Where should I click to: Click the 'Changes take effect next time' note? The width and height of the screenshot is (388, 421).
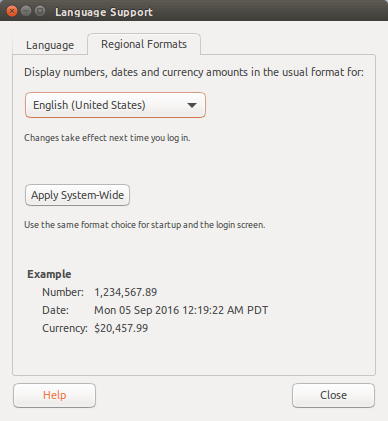pos(107,138)
